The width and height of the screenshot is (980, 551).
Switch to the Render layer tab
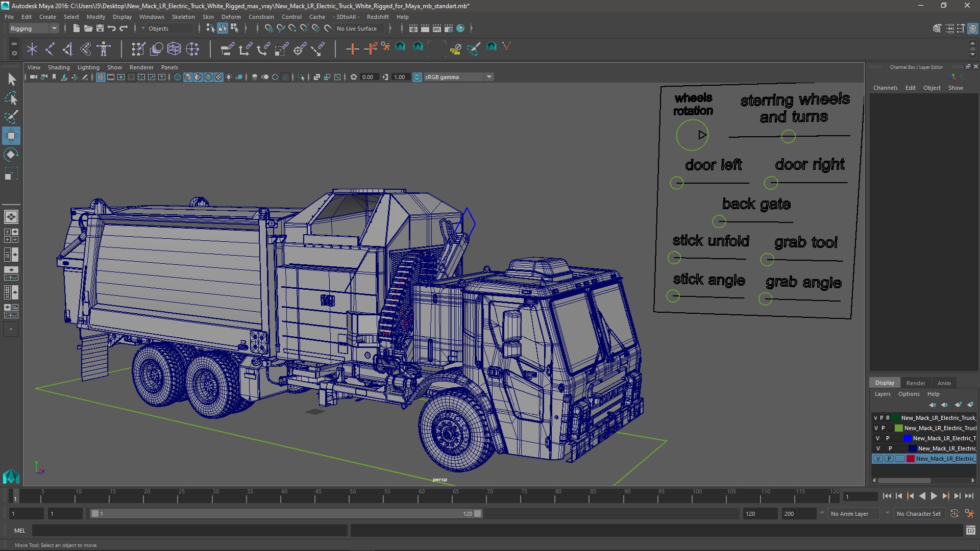coord(916,383)
